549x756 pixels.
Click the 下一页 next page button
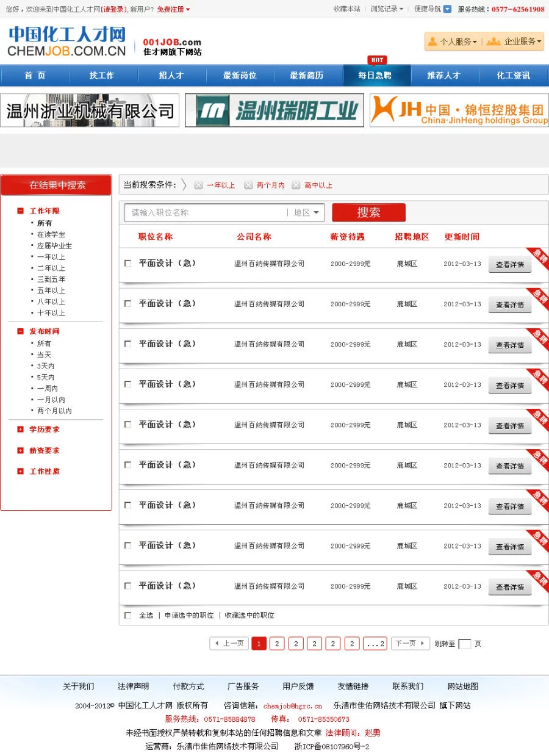coord(410,644)
